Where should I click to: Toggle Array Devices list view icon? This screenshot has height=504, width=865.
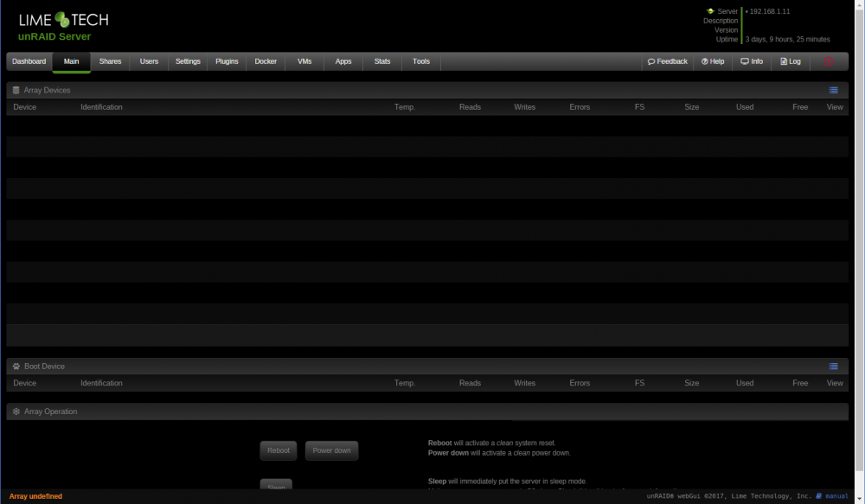[x=834, y=90]
